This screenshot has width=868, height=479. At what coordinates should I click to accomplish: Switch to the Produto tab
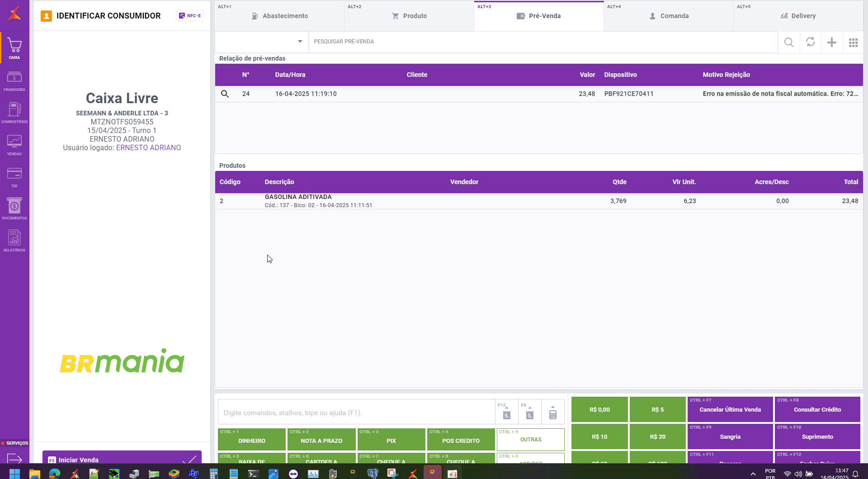coord(409,16)
